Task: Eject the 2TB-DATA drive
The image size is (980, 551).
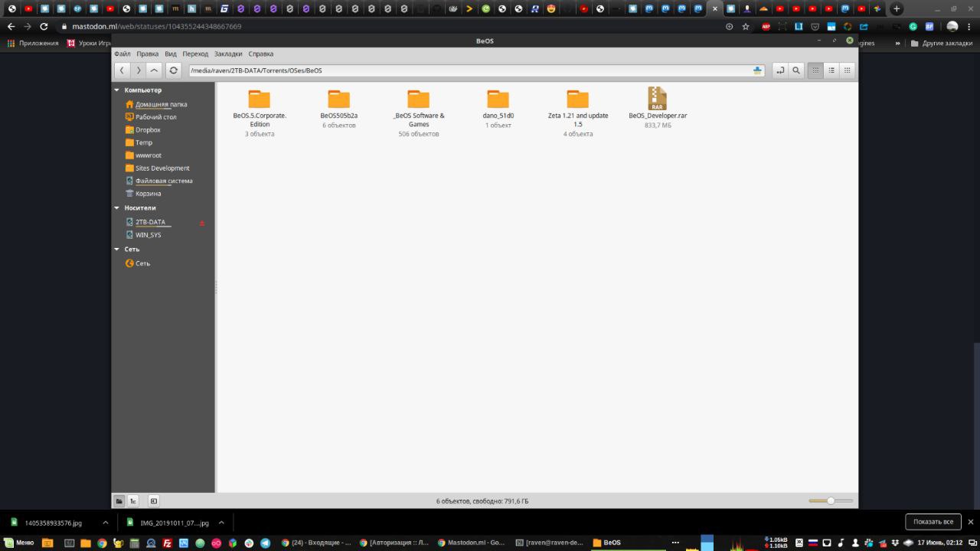Action: pyautogui.click(x=202, y=223)
